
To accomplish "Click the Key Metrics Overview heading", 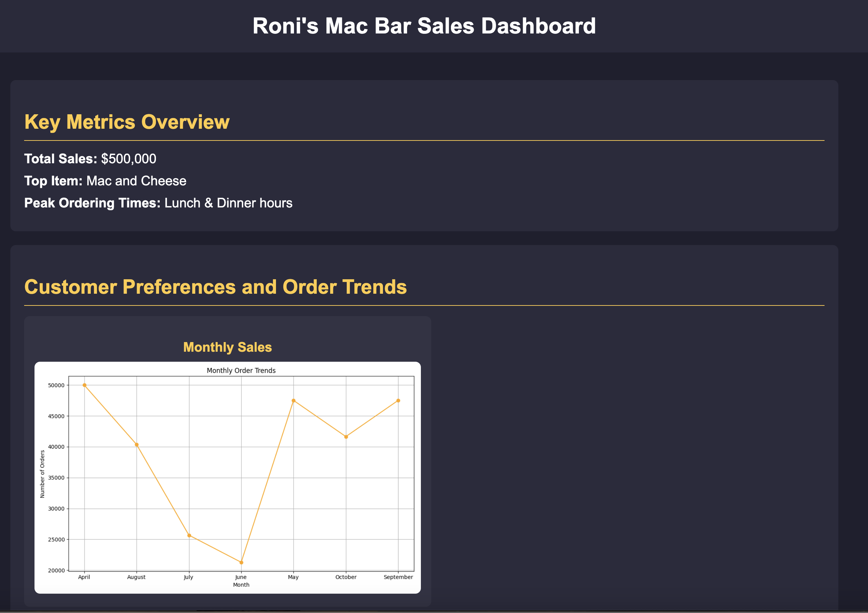I will (127, 122).
